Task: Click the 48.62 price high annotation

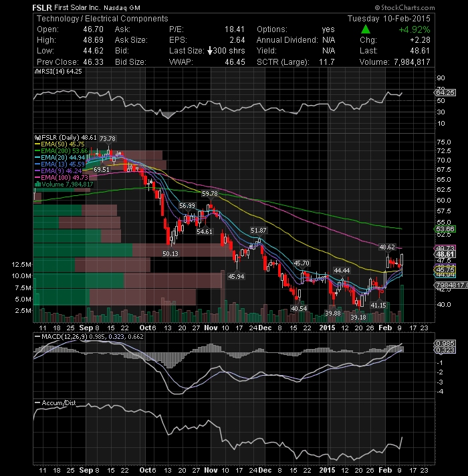Action: click(x=387, y=247)
